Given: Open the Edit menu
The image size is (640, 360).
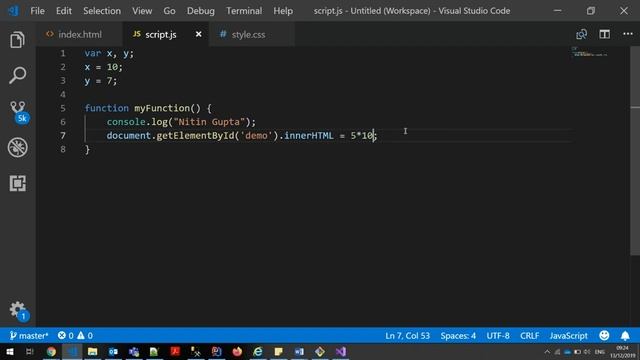Looking at the screenshot, I should coord(64,11).
